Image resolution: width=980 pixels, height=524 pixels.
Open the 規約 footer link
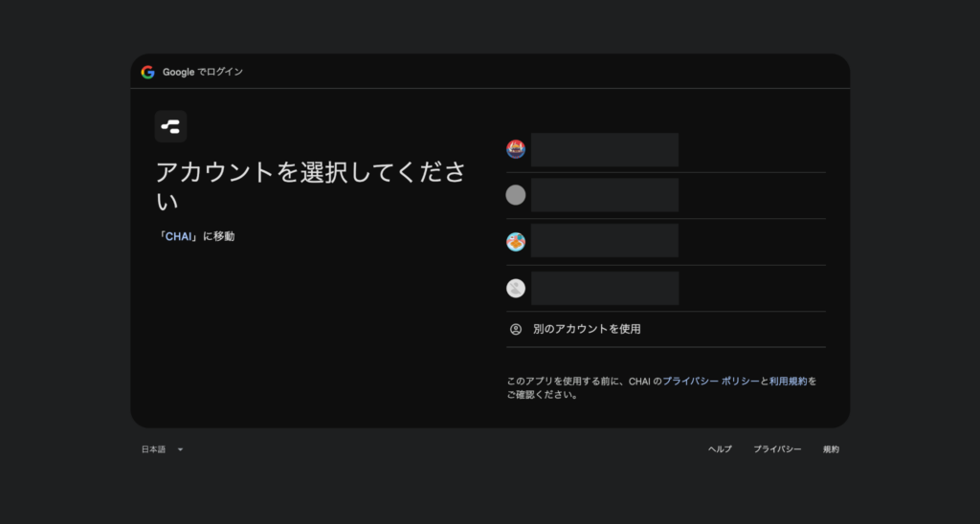tap(832, 449)
